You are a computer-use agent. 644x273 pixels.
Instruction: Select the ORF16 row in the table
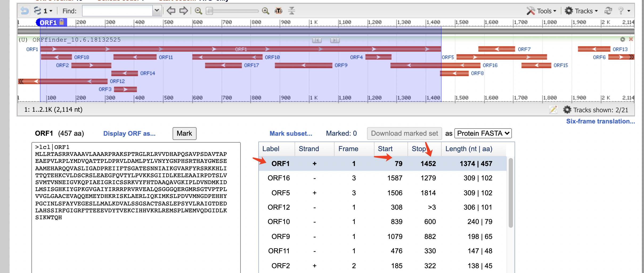point(279,178)
